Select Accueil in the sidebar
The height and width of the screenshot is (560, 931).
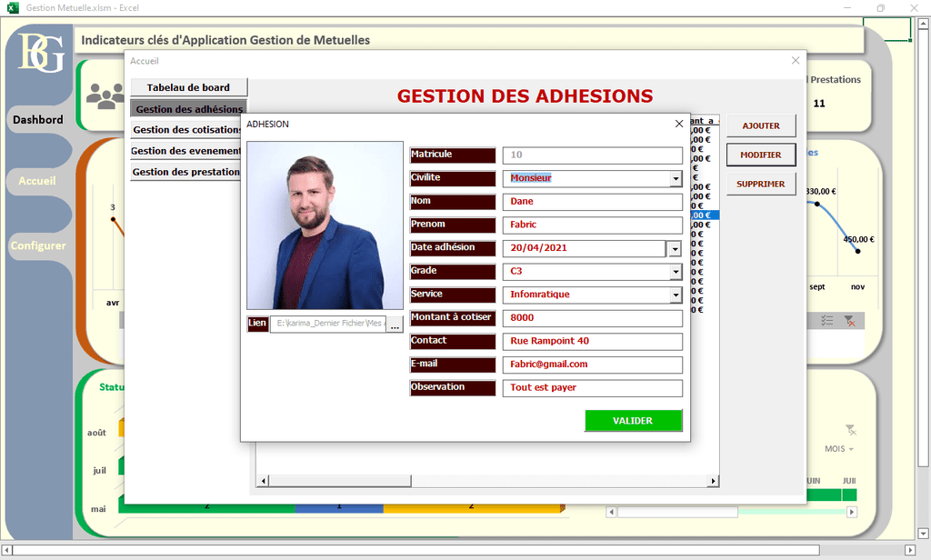[x=36, y=181]
